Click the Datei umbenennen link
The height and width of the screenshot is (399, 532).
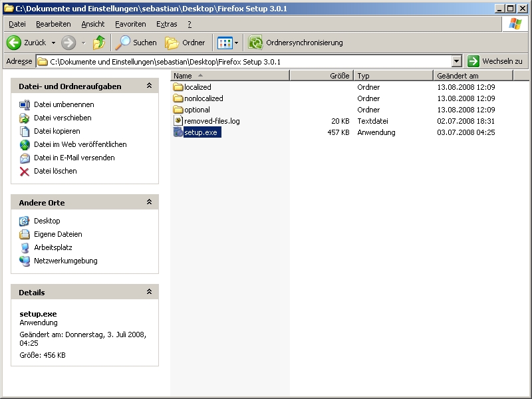[64, 104]
